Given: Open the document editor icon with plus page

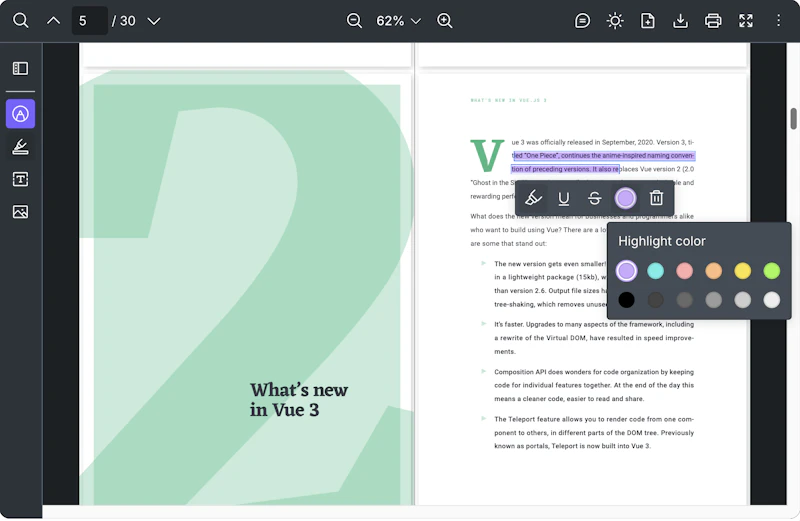Looking at the screenshot, I should 647,21.
